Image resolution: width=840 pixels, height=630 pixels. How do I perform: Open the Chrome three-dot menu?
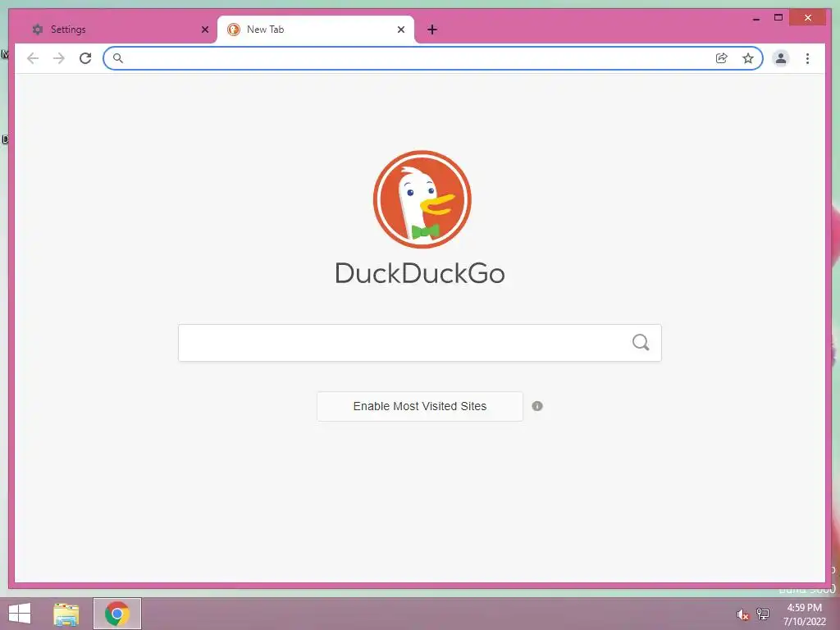coord(807,58)
